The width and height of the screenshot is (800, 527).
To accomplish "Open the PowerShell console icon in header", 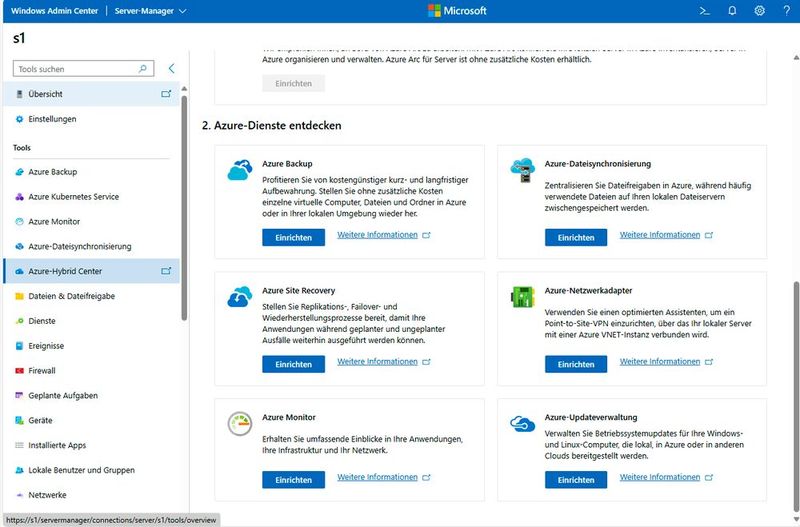I will [705, 11].
